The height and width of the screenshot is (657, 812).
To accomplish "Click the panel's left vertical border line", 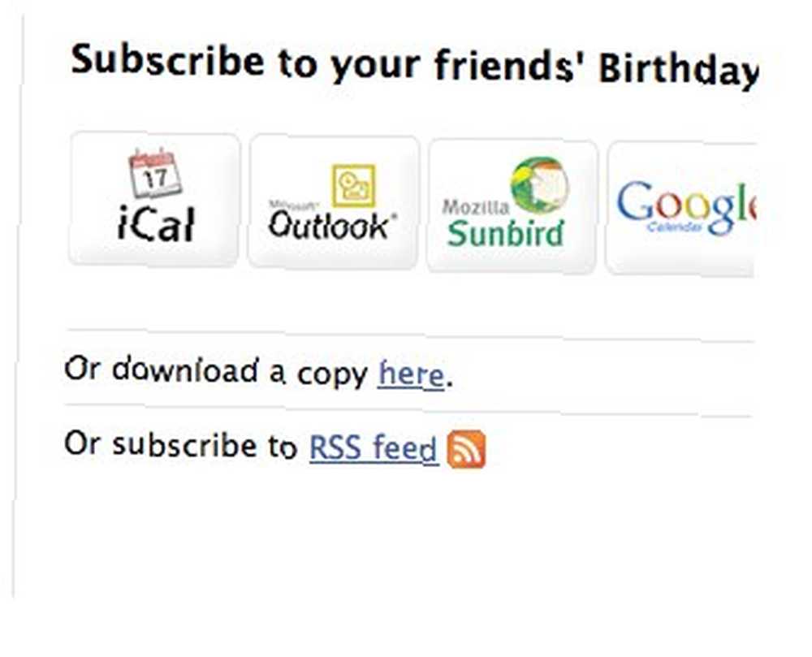I will click(18, 305).
